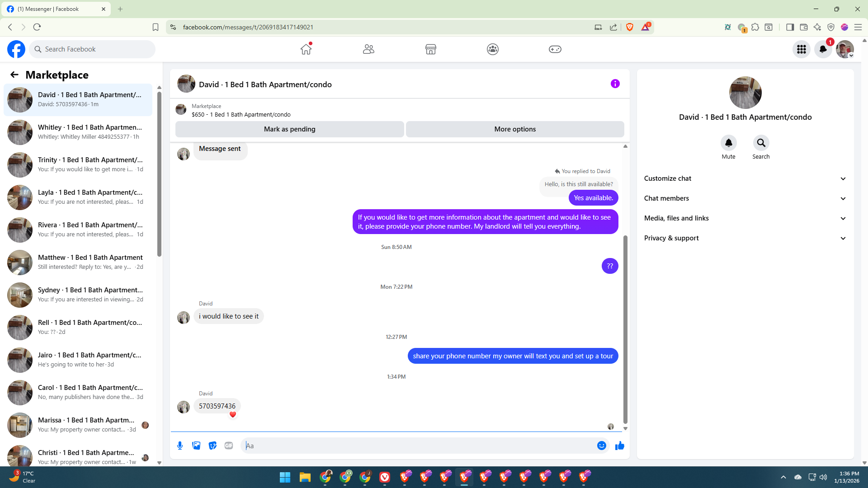
Task: Click the voice clip microphone icon
Action: point(180,446)
